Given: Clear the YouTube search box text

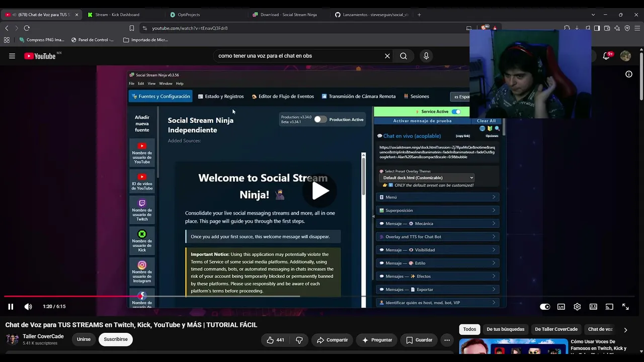Looking at the screenshot, I should coord(387,56).
